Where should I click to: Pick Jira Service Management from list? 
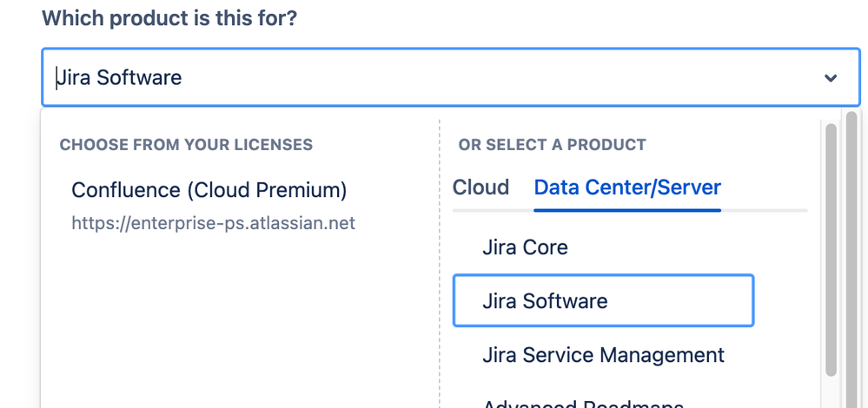tap(603, 354)
